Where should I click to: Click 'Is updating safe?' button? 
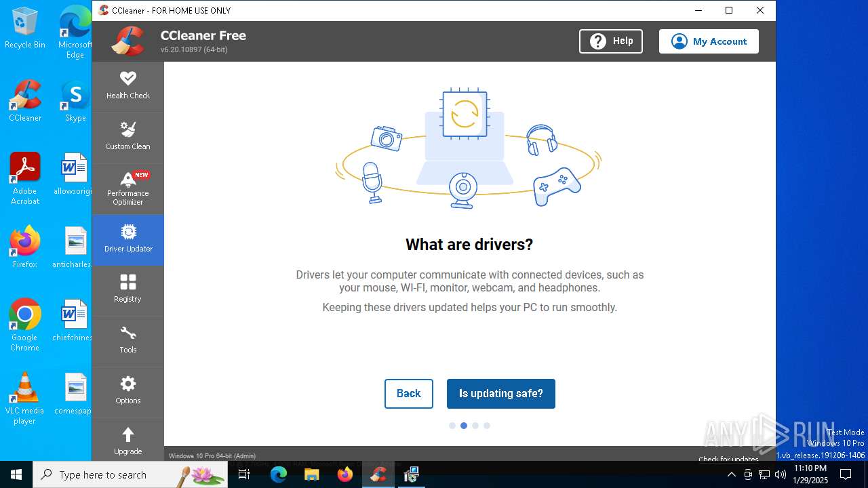tap(501, 394)
